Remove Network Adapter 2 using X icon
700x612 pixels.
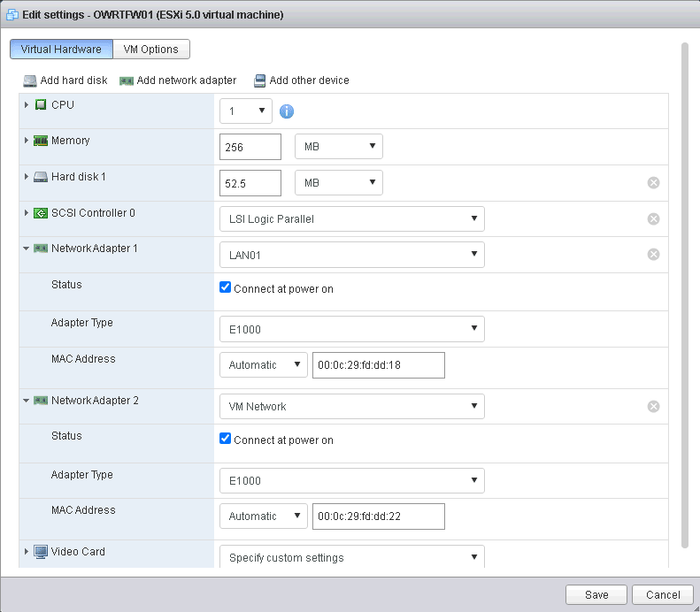tap(653, 407)
